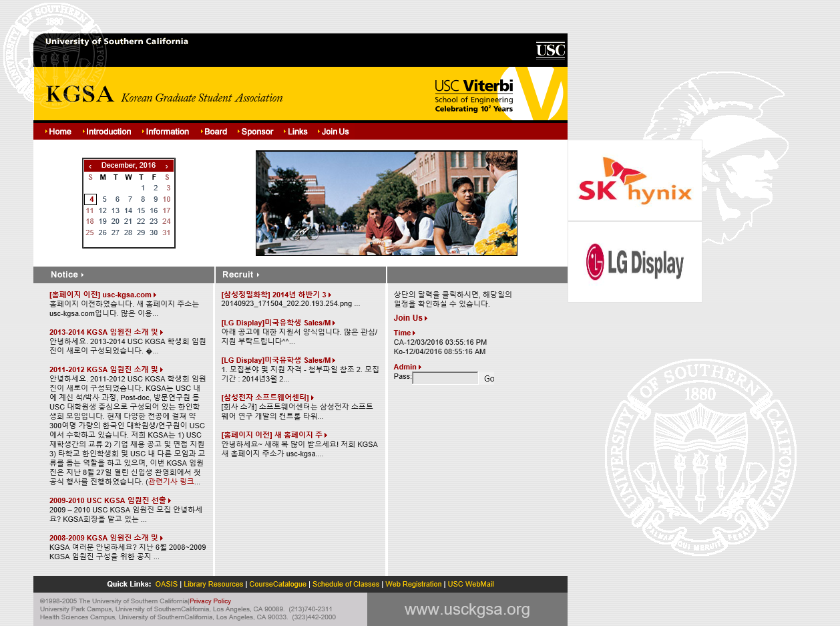840x626 pixels.
Task: Click the campus students photo
Action: click(386, 203)
